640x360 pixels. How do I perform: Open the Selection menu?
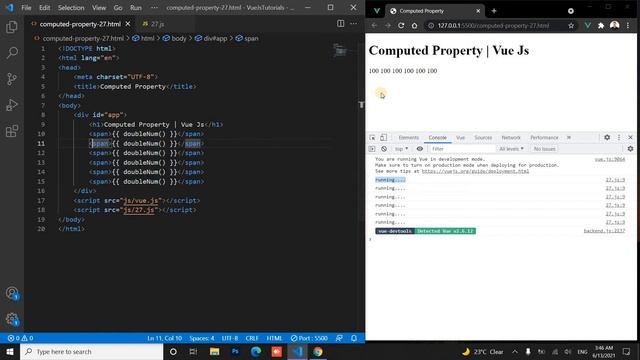pyautogui.click(x=71, y=8)
